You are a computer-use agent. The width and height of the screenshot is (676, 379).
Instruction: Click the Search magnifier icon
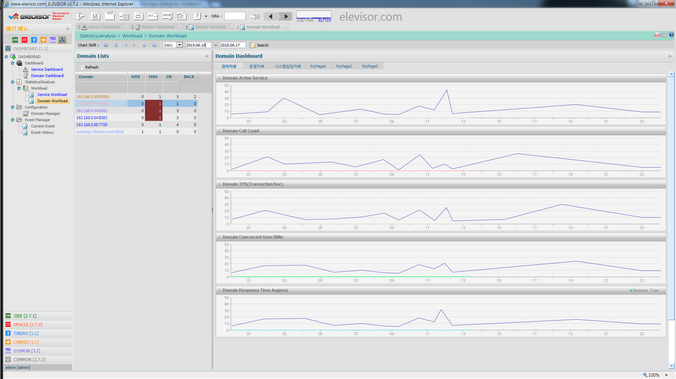253,45
